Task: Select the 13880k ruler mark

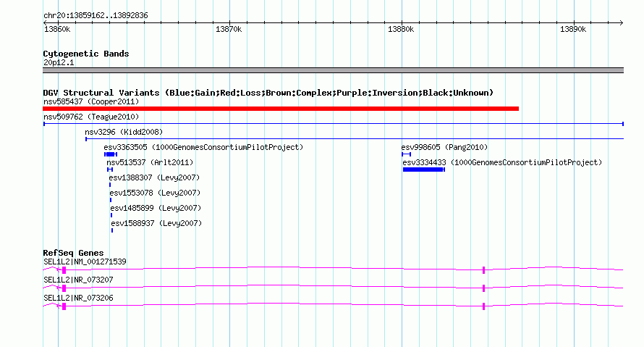Action: click(x=401, y=29)
